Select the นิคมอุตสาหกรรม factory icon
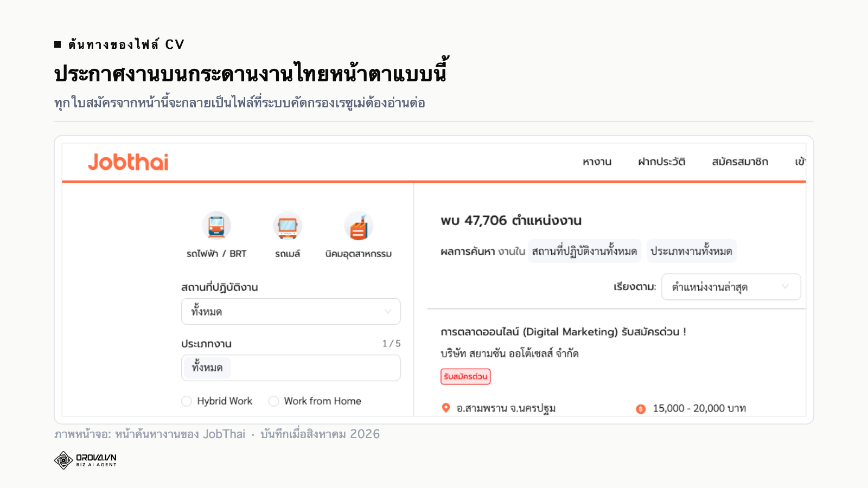 coord(359,226)
